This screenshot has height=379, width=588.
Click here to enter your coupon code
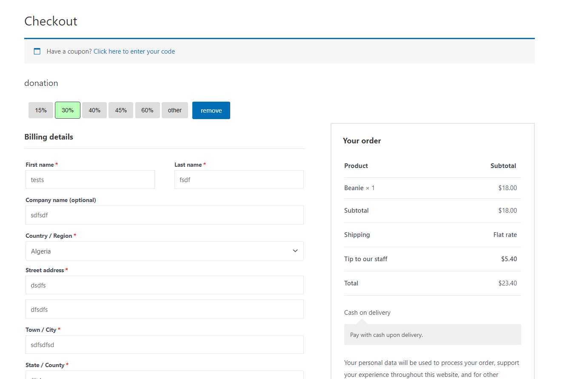pos(134,51)
